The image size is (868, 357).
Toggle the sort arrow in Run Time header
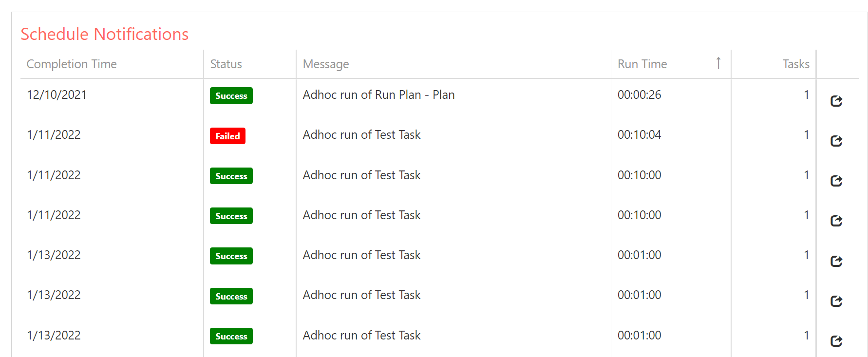coord(718,63)
